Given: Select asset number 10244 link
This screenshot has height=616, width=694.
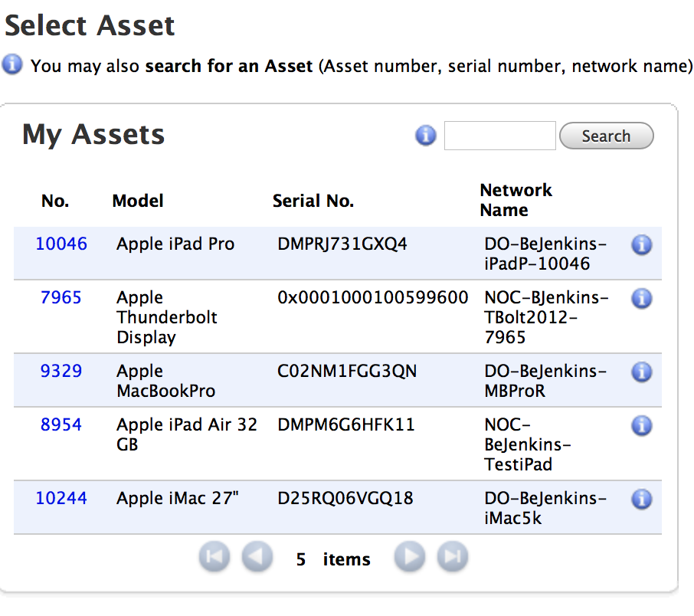Looking at the screenshot, I should pos(61,498).
